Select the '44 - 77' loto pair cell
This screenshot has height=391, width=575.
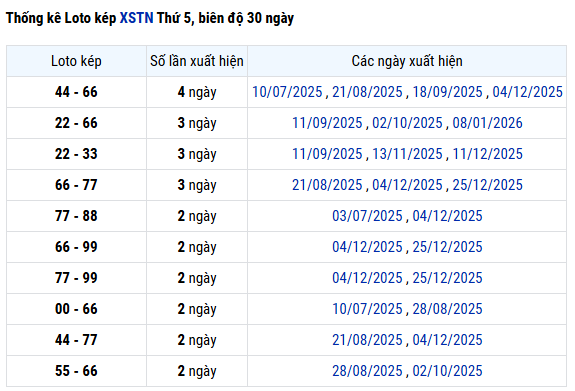[76, 340]
